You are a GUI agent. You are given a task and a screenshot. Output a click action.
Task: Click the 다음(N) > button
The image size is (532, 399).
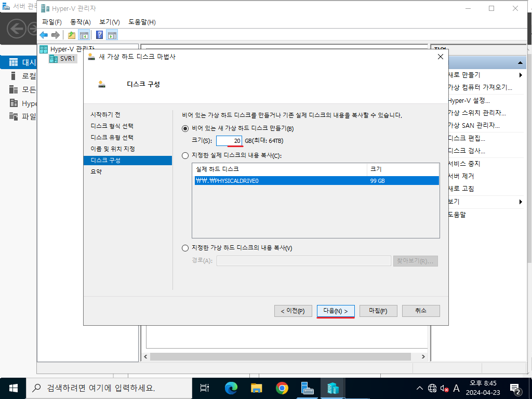point(336,311)
